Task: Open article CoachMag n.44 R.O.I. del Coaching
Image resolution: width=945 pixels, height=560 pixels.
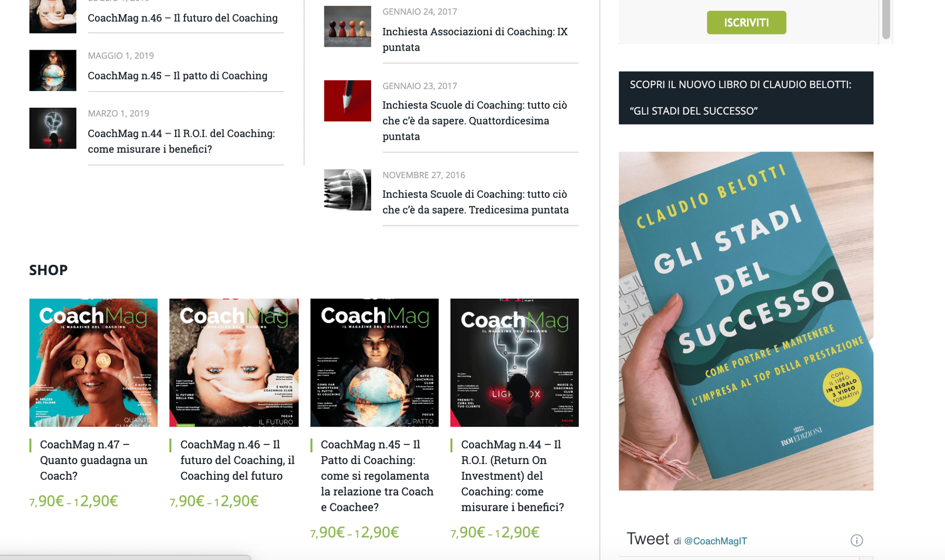Action: pyautogui.click(x=181, y=141)
